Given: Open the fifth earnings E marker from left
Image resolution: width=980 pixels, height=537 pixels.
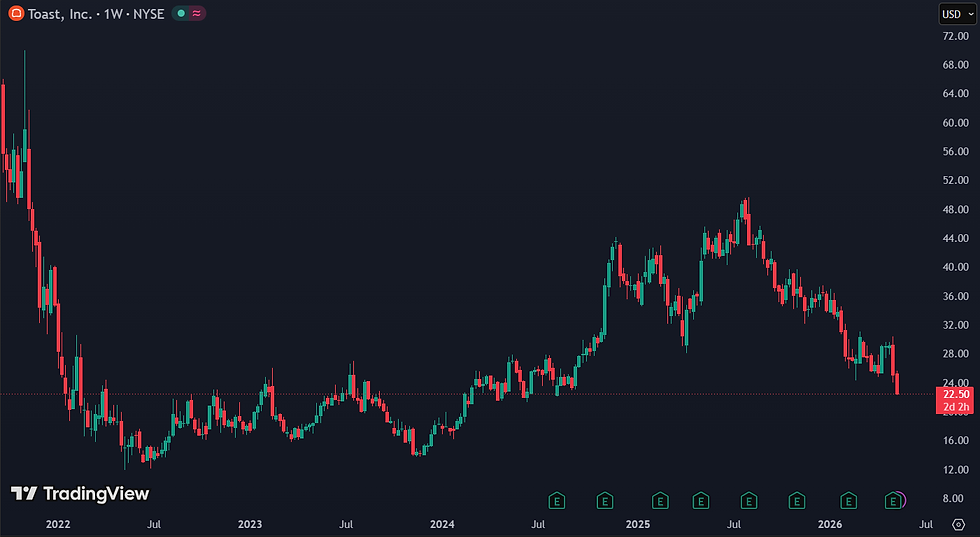Looking at the screenshot, I should click(749, 501).
